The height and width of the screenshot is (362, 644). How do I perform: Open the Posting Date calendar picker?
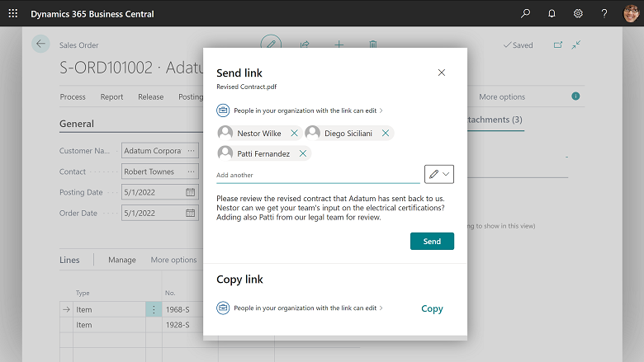pos(190,192)
